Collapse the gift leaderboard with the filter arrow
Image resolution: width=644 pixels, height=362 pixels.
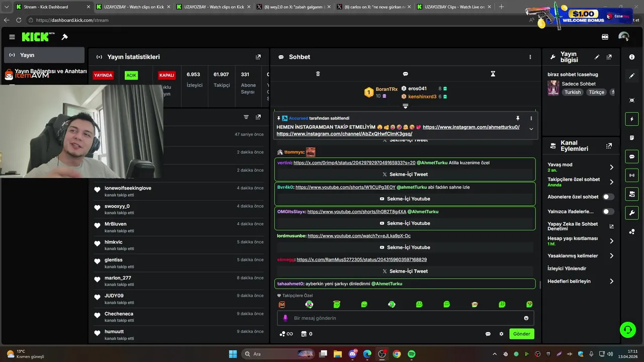pyautogui.click(x=406, y=106)
